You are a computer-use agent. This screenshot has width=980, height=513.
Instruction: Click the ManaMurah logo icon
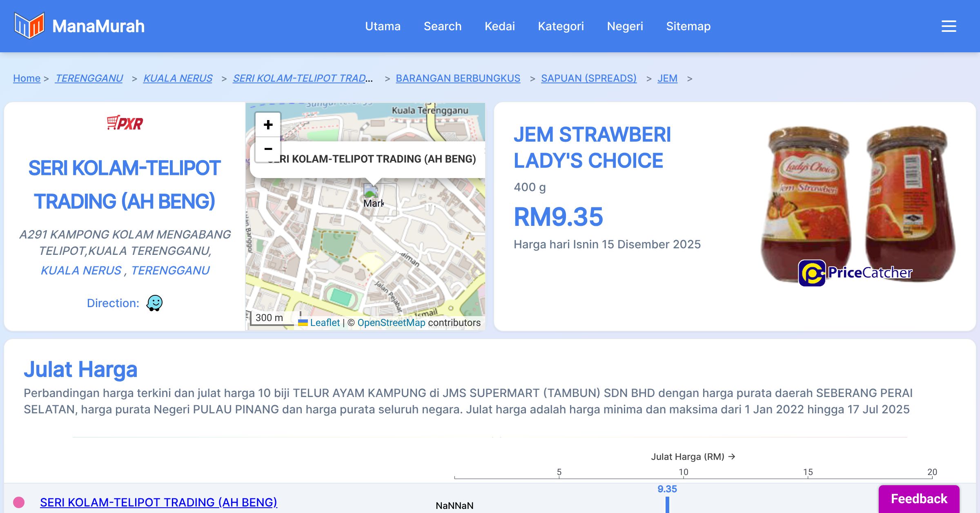tap(29, 26)
